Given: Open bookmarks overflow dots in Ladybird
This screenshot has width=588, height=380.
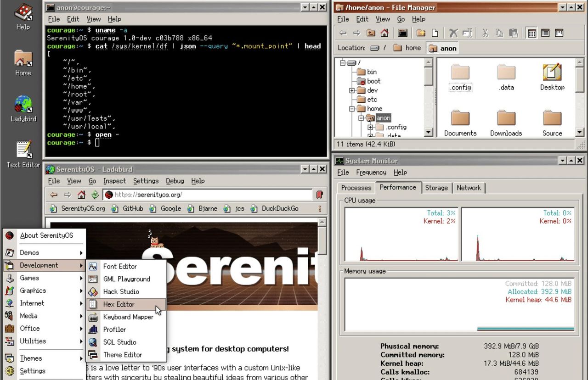Looking at the screenshot, I should pos(320,208).
